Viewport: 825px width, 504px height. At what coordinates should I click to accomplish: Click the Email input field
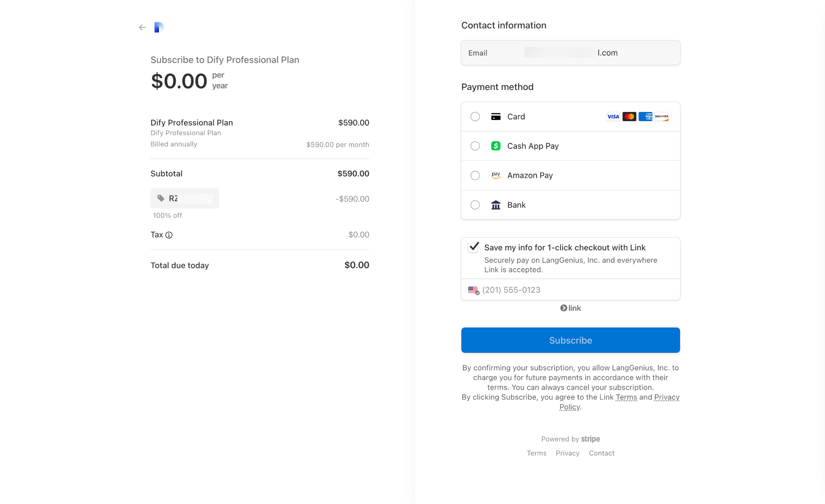[x=571, y=53]
